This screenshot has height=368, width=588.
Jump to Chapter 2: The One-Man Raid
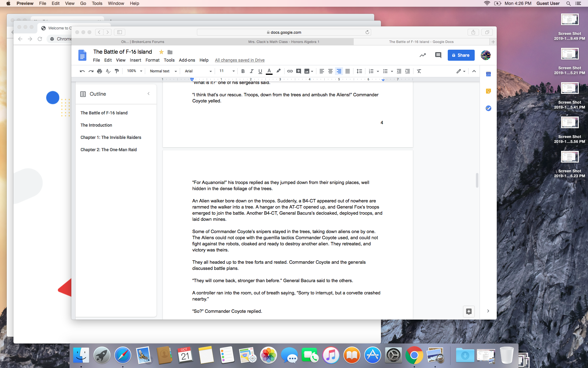point(109,150)
